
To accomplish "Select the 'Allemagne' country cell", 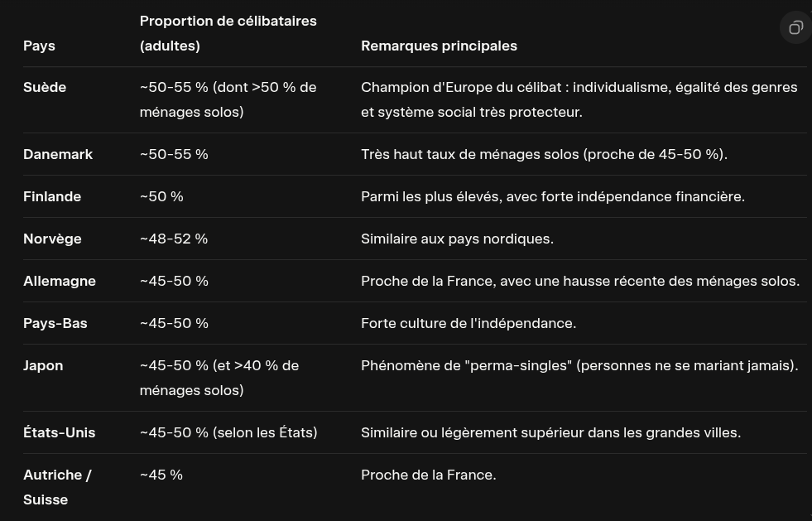I will click(x=60, y=281).
